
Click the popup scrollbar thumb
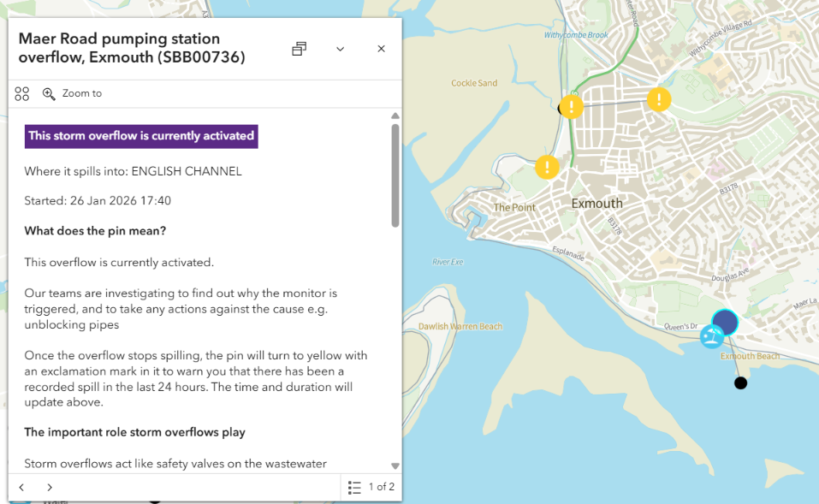click(395, 175)
